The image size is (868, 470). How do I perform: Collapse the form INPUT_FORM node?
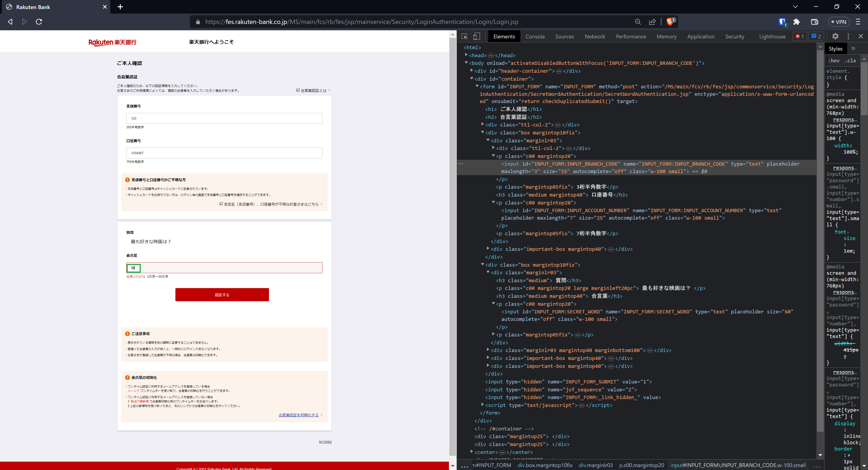pyautogui.click(x=477, y=86)
